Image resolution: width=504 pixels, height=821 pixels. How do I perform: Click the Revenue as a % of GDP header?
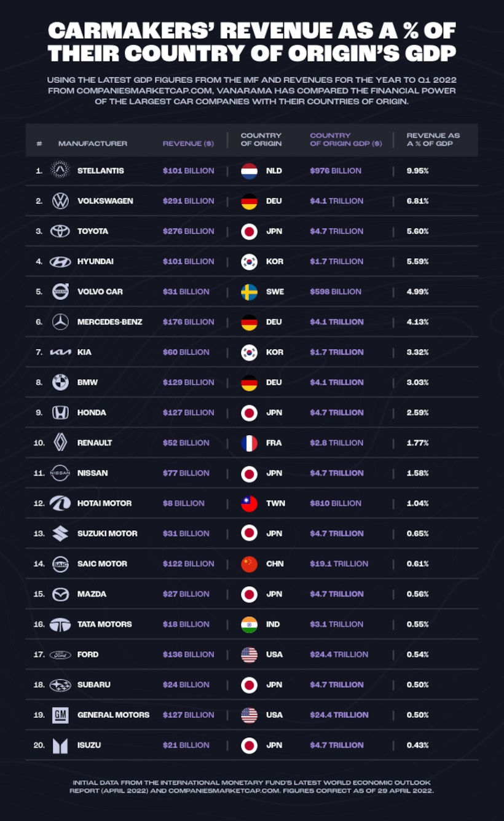pyautogui.click(x=433, y=139)
